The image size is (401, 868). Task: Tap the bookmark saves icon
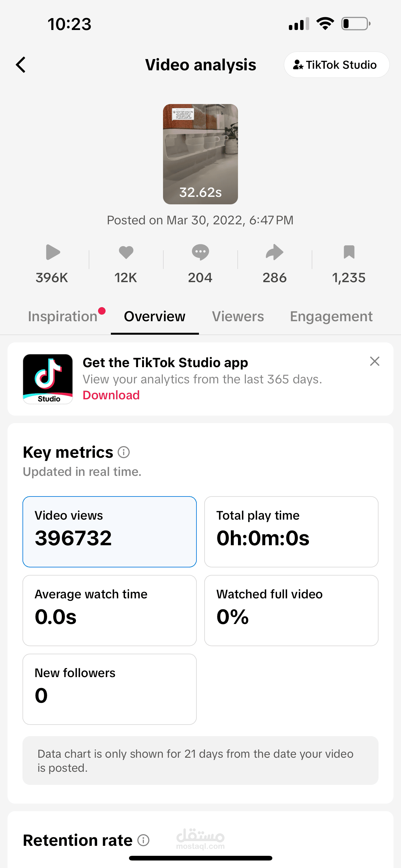(349, 252)
